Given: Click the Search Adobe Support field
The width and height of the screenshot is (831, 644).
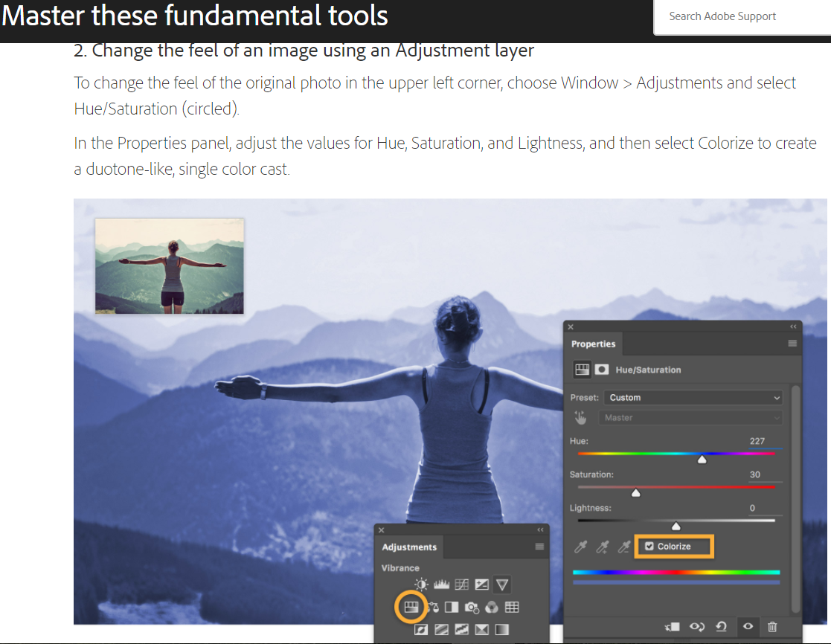Looking at the screenshot, I should pyautogui.click(x=742, y=16).
